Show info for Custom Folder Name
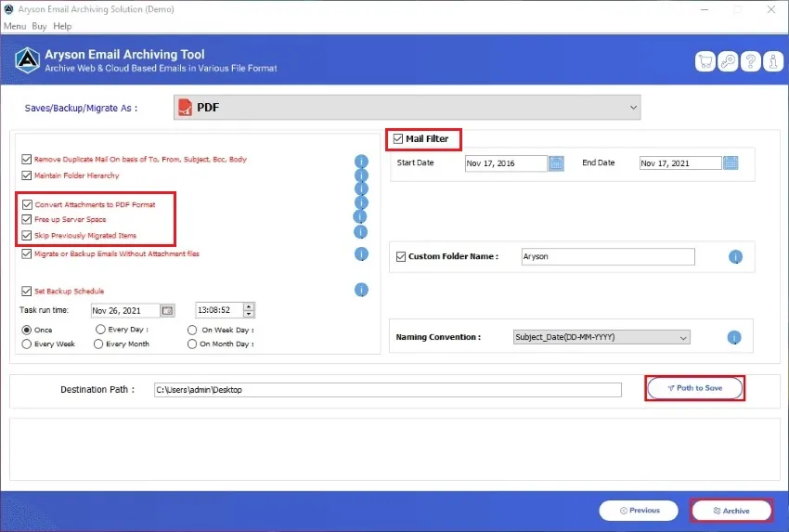This screenshot has height=532, width=789. pyautogui.click(x=735, y=256)
